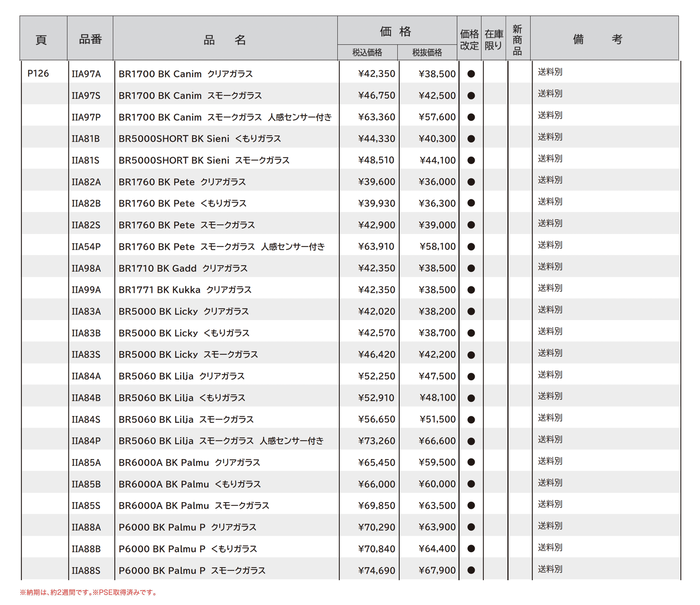Select the 品番 column header
The image size is (700, 605).
click(x=90, y=39)
